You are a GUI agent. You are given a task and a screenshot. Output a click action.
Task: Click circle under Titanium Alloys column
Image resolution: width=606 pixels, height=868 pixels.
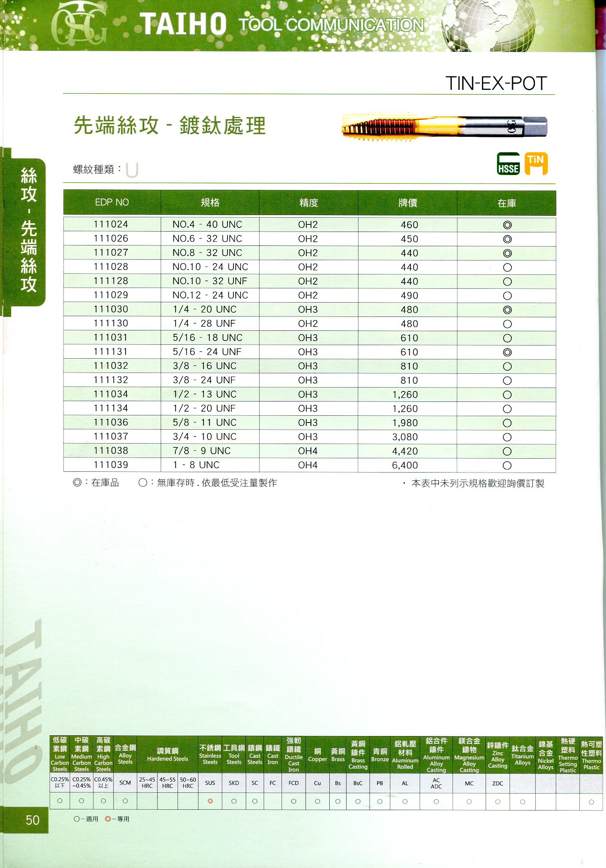pyautogui.click(x=522, y=801)
